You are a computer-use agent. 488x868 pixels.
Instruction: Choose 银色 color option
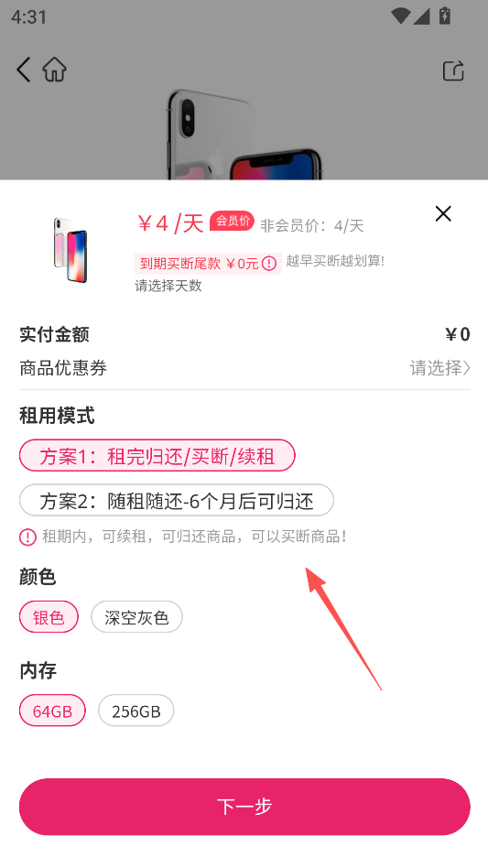click(49, 617)
